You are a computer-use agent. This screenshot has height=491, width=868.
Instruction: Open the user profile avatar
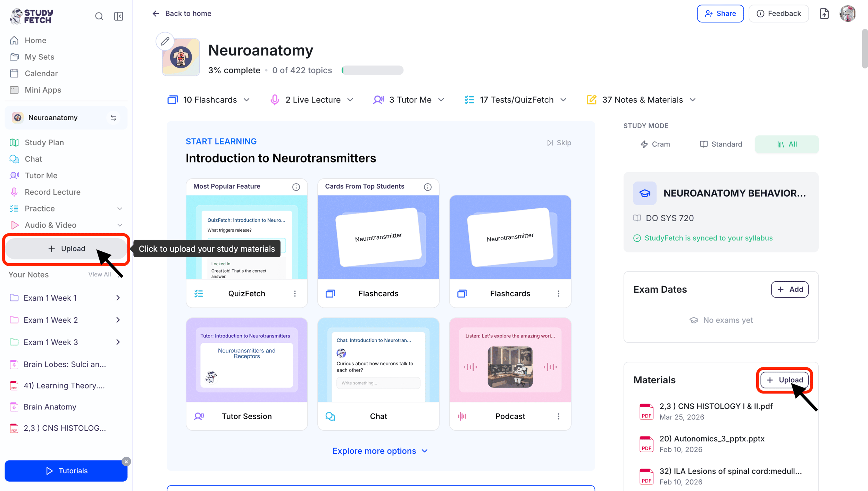[848, 14]
